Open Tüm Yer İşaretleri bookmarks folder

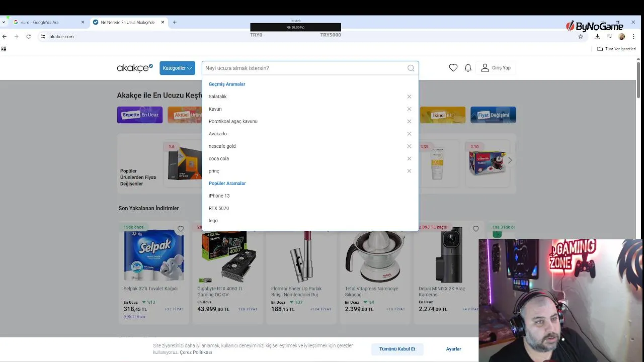(x=617, y=49)
